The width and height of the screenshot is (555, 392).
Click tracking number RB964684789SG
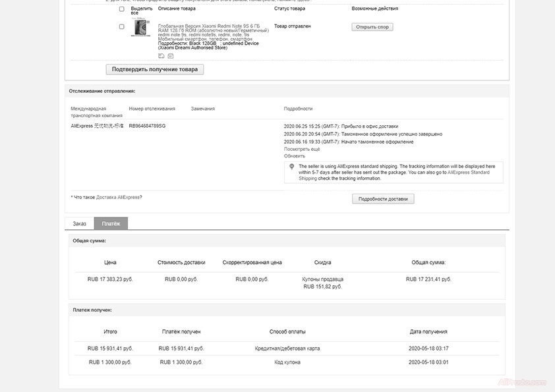tap(147, 125)
